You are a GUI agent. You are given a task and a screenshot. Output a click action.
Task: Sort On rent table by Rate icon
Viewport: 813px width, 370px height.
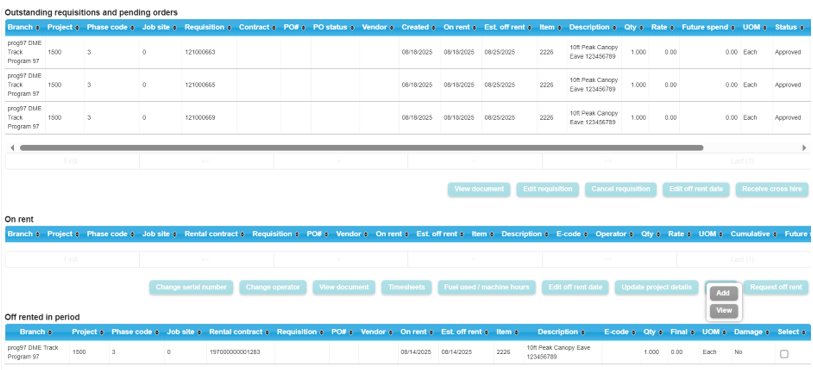coord(689,234)
